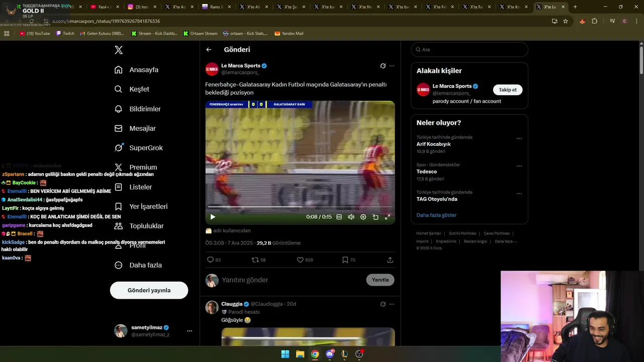The image size is (644, 362).
Task: Share the tweet via share icon
Action: tap(390, 260)
